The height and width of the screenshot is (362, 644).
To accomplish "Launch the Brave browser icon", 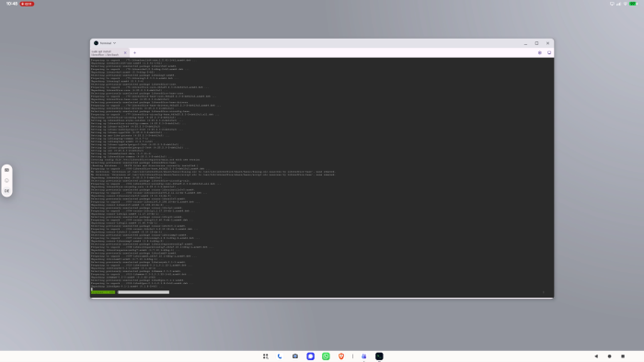I will 341,356.
